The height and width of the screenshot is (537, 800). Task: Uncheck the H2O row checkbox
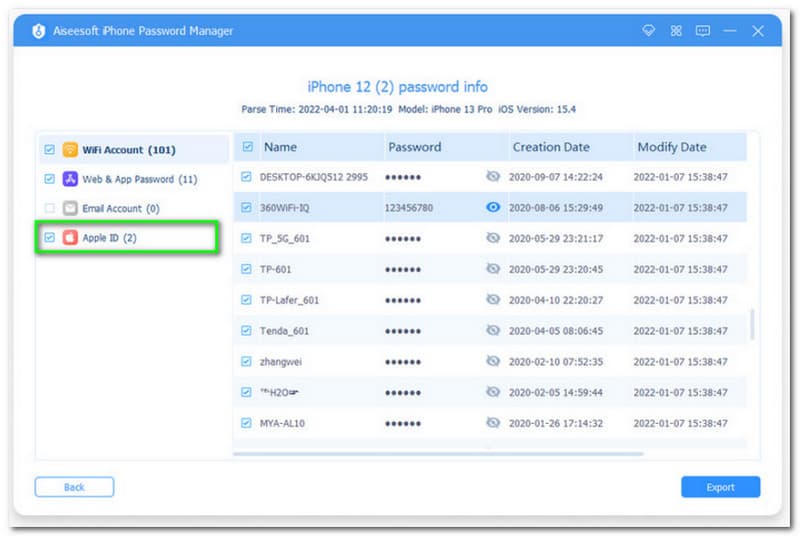point(246,392)
